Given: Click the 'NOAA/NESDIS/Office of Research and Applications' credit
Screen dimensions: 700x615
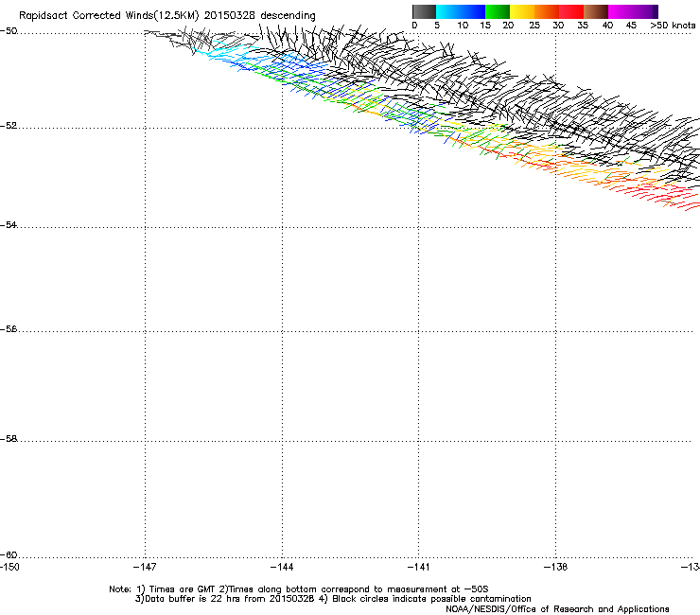Looking at the screenshot, I should (557, 609).
